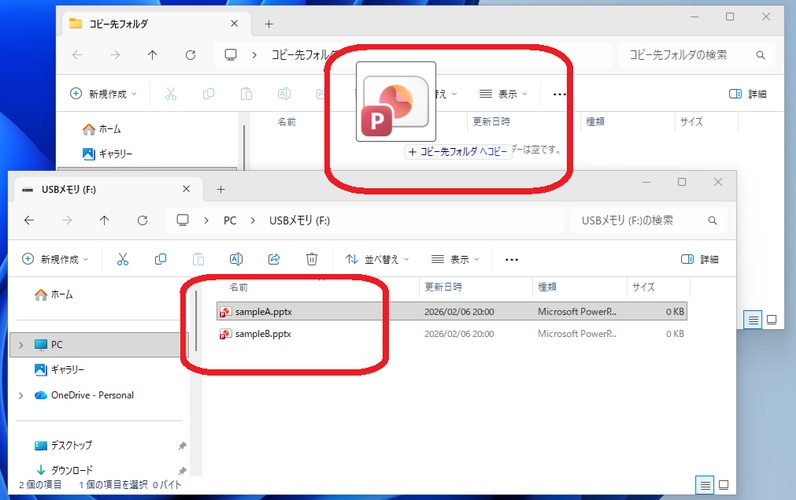Open デスクトップ in USB window sidebar
Image resolution: width=796 pixels, height=500 pixels.
(63, 445)
